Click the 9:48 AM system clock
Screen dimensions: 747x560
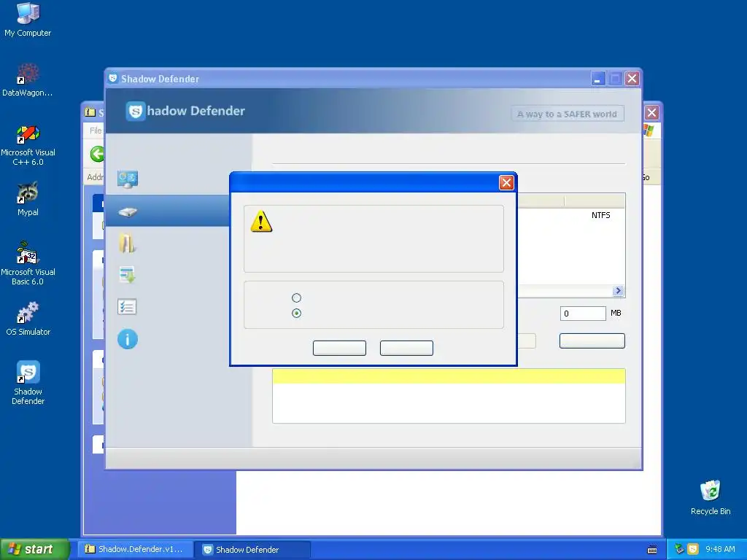click(x=720, y=549)
